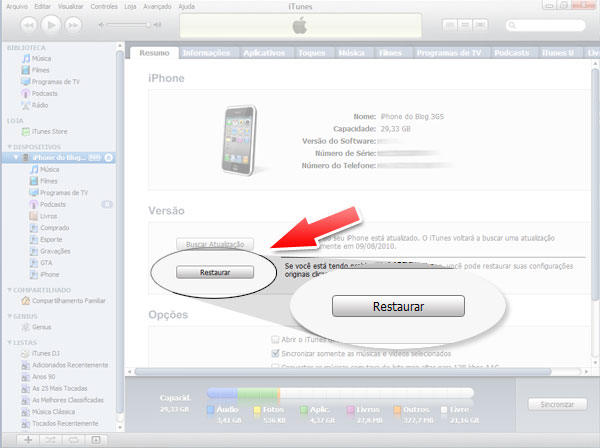
Task: Open Música in the Biblioteca section
Action: pyautogui.click(x=37, y=59)
